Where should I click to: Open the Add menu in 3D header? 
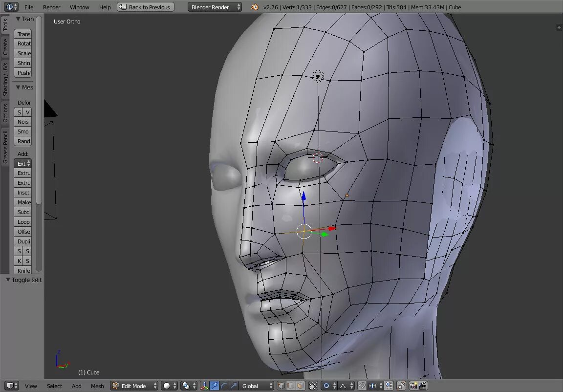76,386
